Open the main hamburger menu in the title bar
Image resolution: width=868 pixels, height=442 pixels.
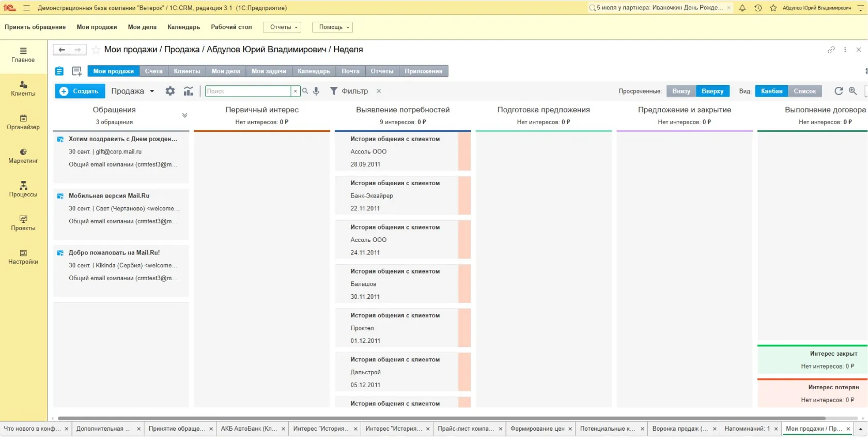tap(26, 8)
